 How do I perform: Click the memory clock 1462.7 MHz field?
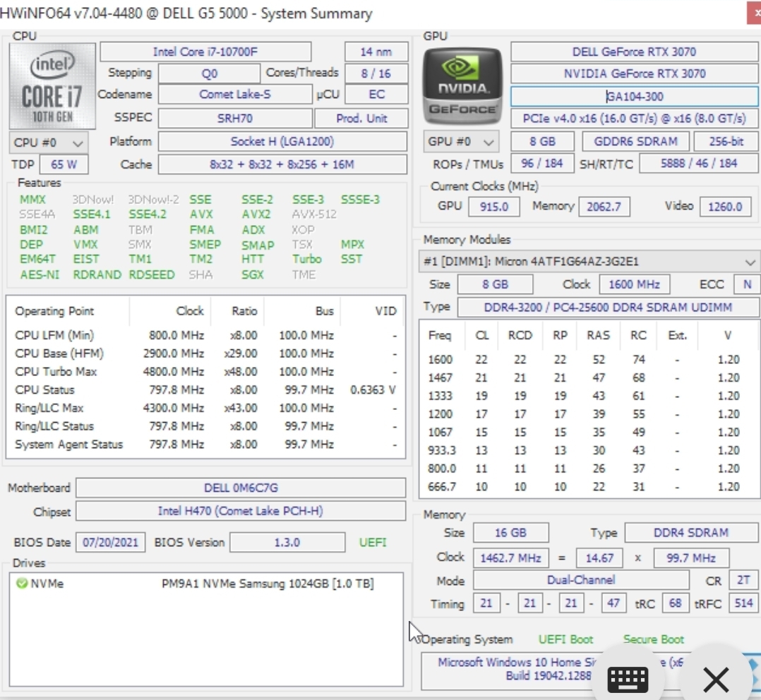point(510,558)
